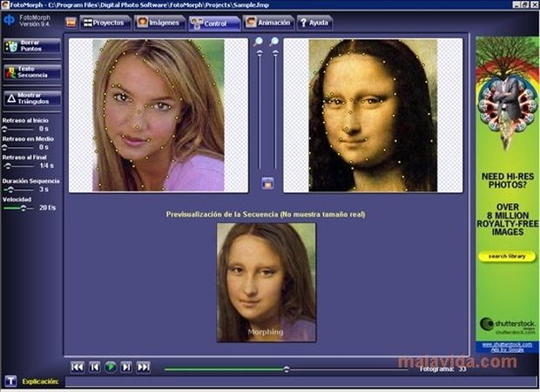Click the 20 f/s speed value
540x392 pixels.
tap(47, 207)
